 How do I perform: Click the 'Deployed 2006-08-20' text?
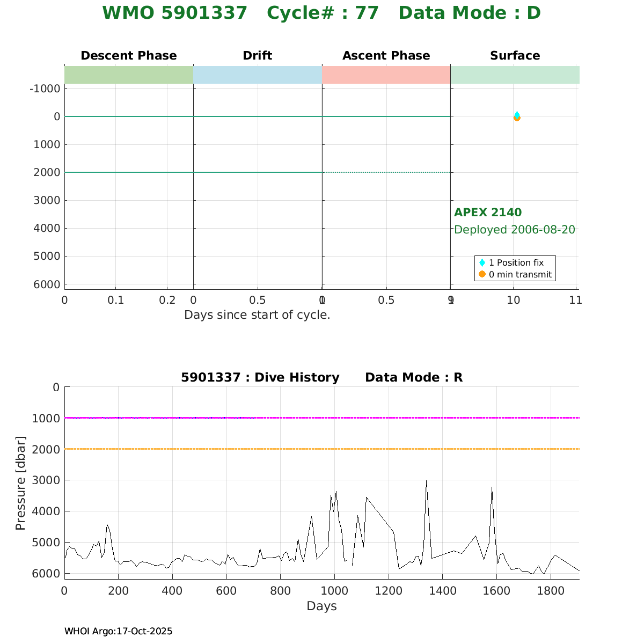pos(515,230)
